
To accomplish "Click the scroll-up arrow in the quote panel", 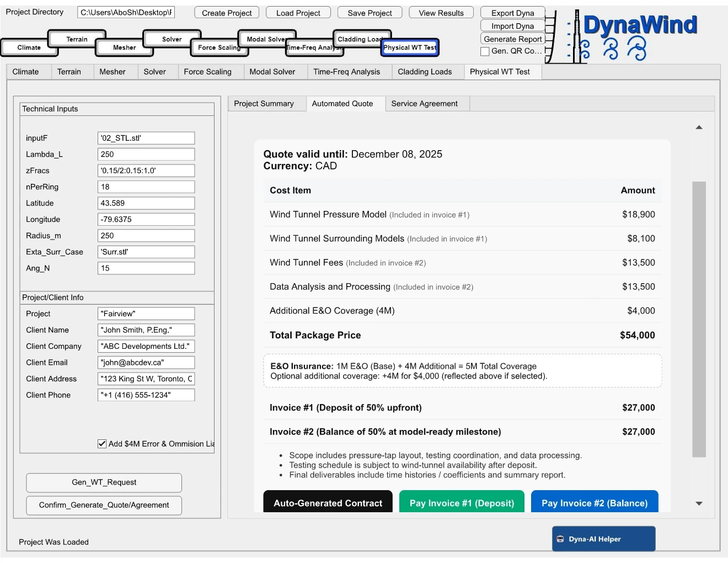I will point(699,126).
